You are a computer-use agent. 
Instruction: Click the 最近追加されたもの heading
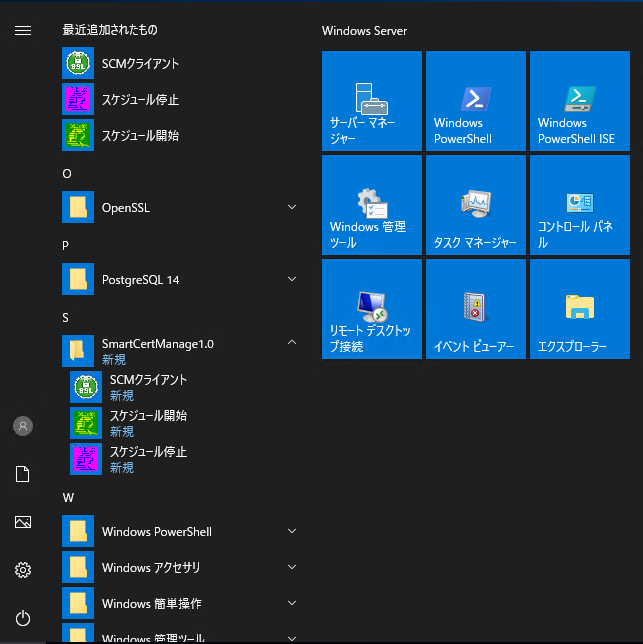(x=110, y=30)
